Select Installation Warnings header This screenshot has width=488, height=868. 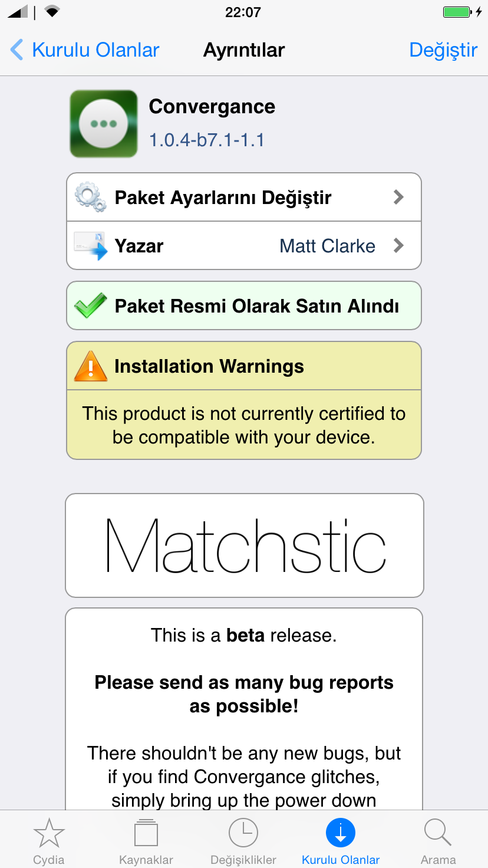[x=244, y=366]
